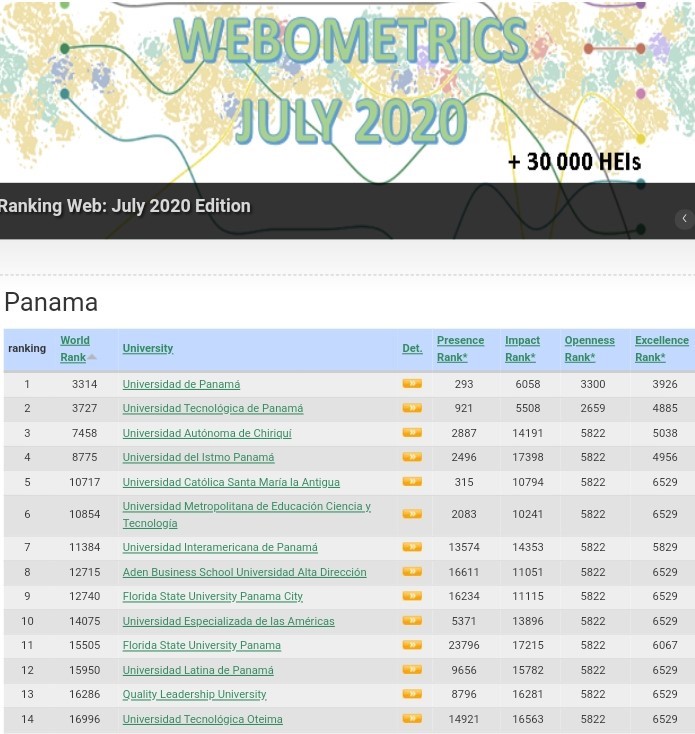This screenshot has width=695, height=734.
Task: Open Florida State University Panama link in row 11
Action: tap(202, 646)
